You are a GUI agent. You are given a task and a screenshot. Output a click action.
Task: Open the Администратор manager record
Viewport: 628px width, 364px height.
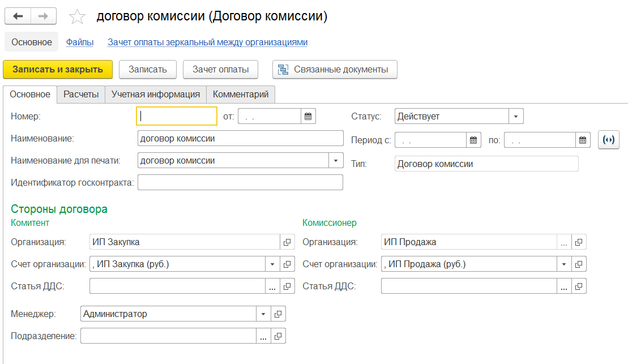click(278, 314)
